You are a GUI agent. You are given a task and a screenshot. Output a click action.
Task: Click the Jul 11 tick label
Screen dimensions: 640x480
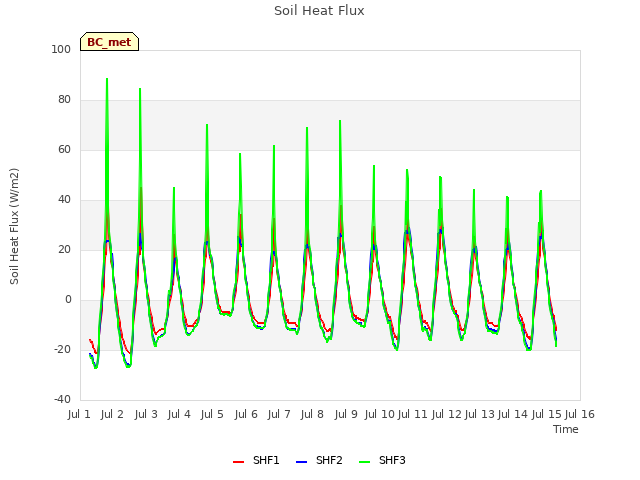point(413,414)
